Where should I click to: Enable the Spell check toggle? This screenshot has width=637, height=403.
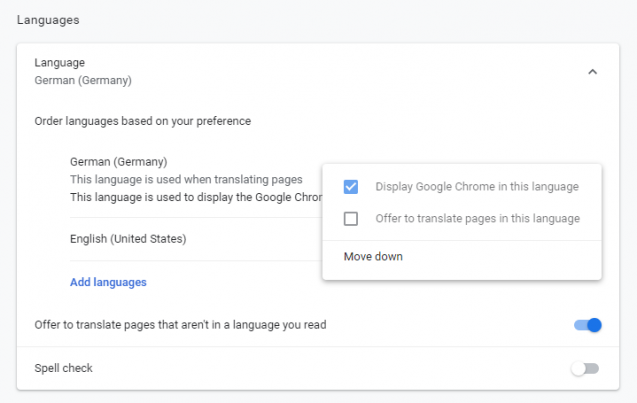[x=585, y=368]
